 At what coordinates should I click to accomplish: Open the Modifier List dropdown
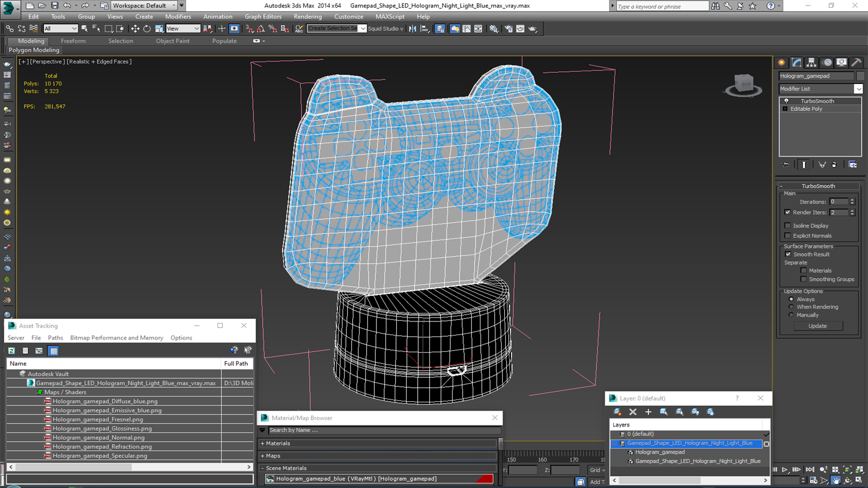(x=858, y=89)
